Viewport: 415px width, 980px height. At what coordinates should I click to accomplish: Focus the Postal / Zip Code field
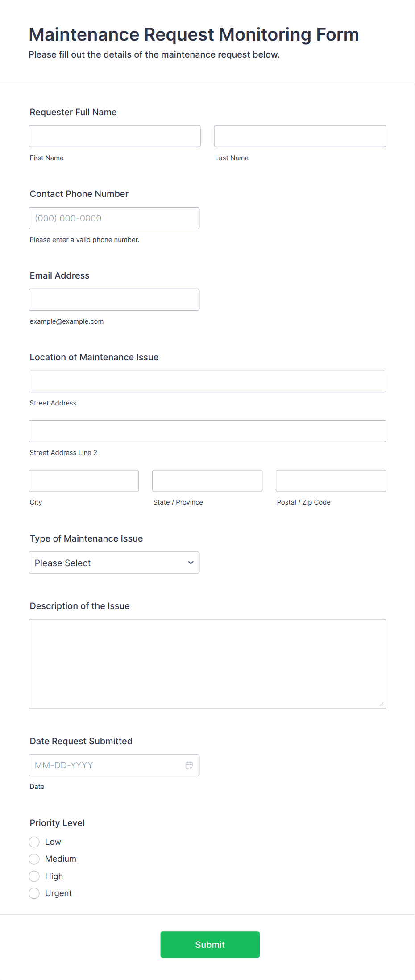pyautogui.click(x=331, y=480)
